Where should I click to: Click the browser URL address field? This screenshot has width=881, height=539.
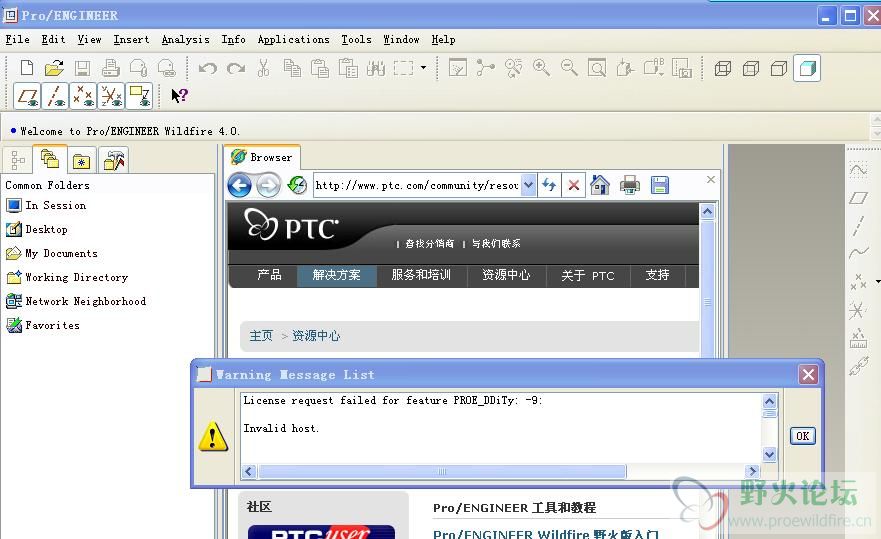pos(417,185)
